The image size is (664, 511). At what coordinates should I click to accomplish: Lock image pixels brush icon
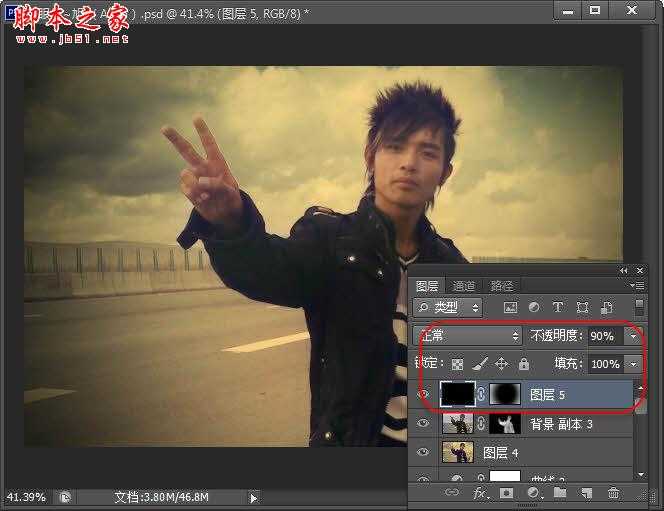click(x=479, y=364)
